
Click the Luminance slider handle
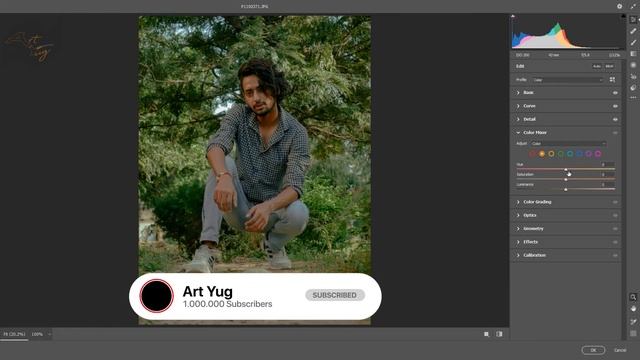(566, 189)
